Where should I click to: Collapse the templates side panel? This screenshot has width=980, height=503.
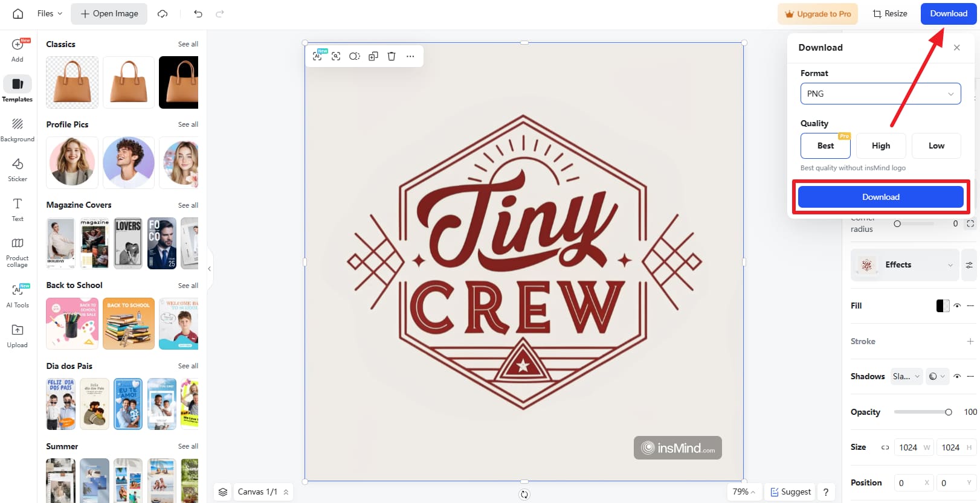pos(209,269)
